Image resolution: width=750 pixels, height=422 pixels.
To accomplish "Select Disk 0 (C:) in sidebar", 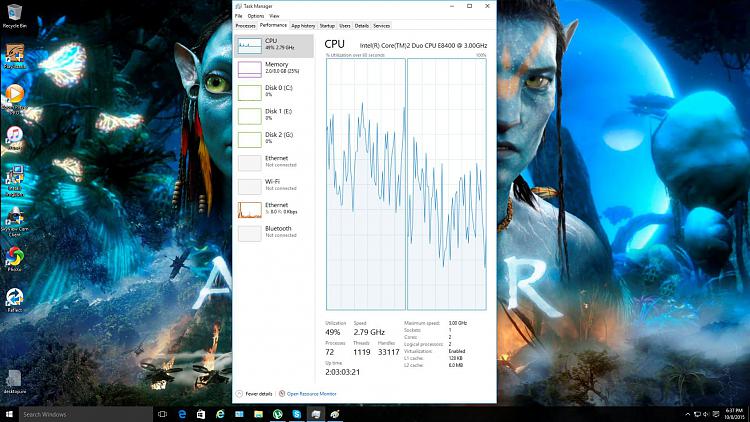I will click(274, 93).
